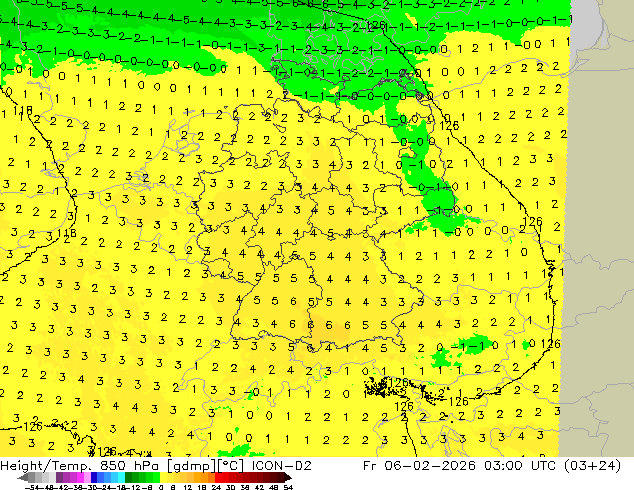
Task: Click the legend's right arrow end cap
Action: pos(288,477)
